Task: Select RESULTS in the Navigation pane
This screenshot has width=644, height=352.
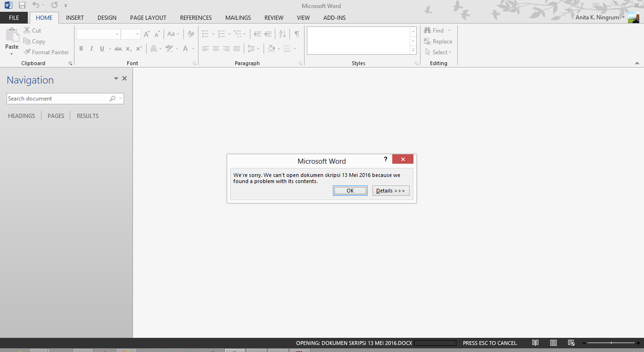Action: tap(88, 116)
